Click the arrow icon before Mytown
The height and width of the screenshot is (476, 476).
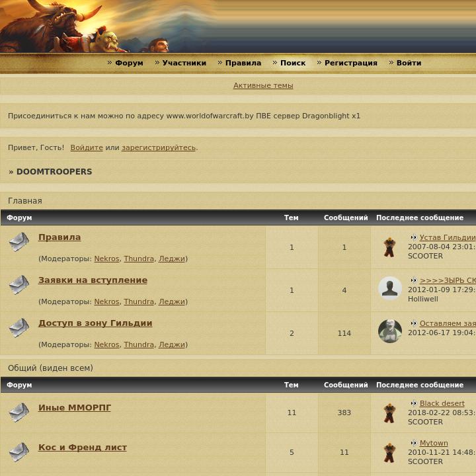pyautogui.click(x=413, y=443)
